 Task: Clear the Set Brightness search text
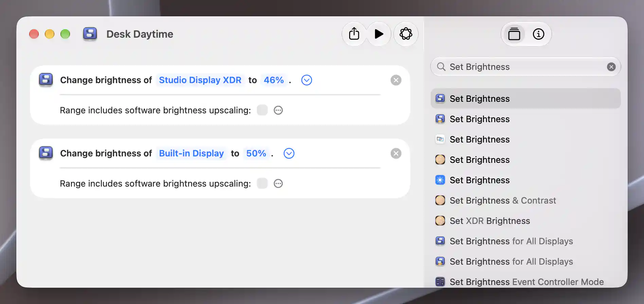click(x=611, y=67)
